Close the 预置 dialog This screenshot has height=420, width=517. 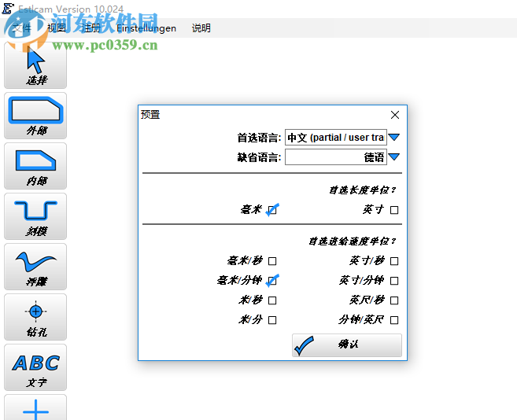(395, 115)
